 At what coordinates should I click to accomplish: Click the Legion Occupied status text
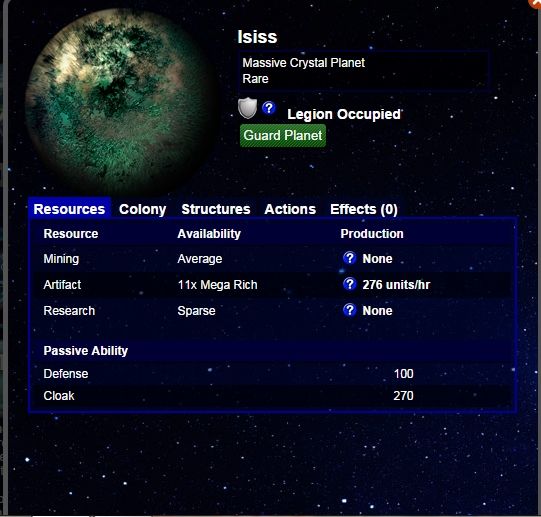pos(344,114)
